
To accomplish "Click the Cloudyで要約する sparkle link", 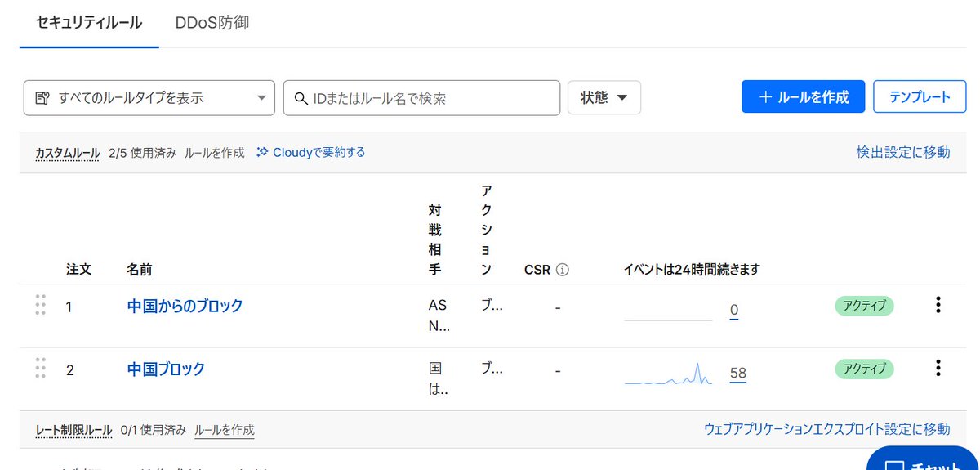I will coord(310,152).
